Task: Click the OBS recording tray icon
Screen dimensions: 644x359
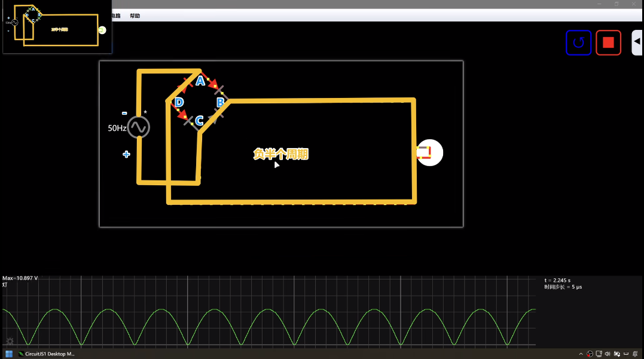Action: (x=590, y=354)
